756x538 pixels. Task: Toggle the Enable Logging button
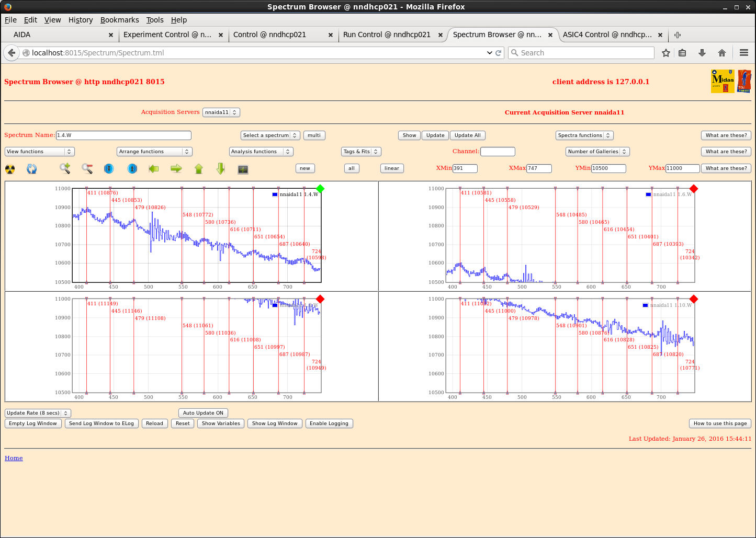click(x=329, y=423)
